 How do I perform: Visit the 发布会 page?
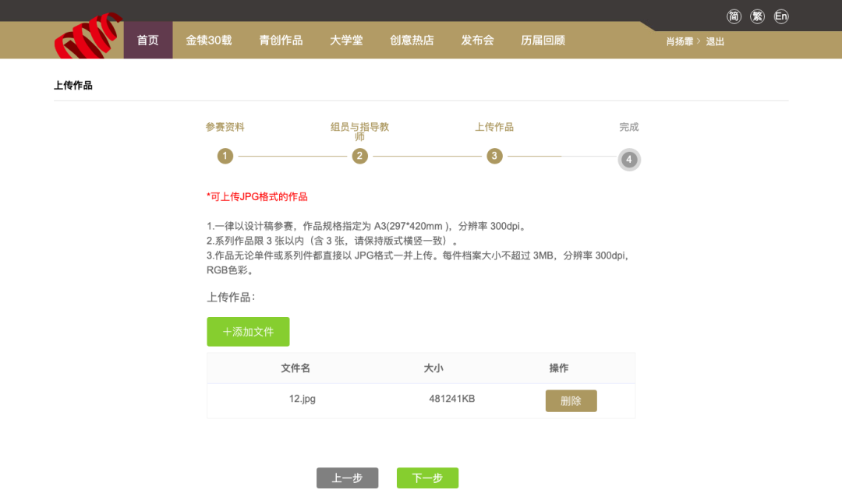(477, 40)
